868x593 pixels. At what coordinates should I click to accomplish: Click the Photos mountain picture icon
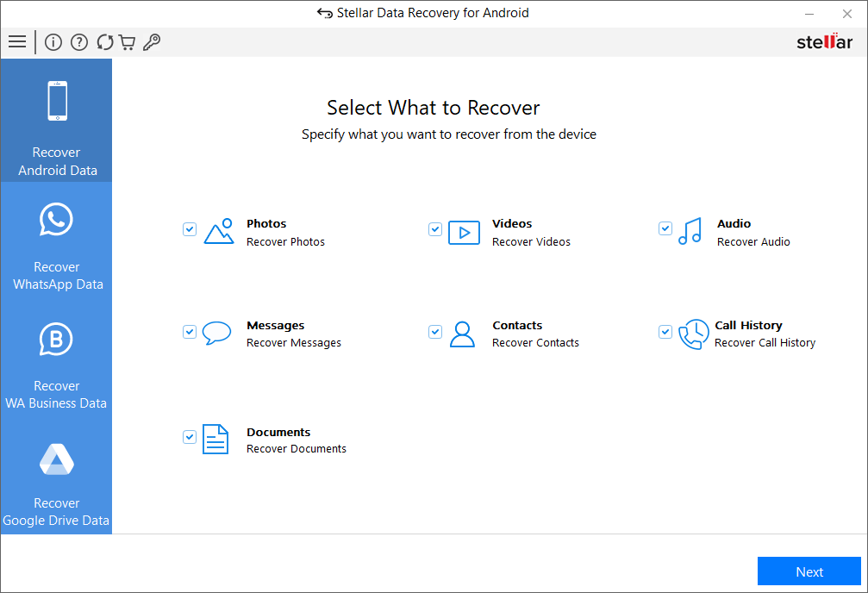click(x=218, y=231)
